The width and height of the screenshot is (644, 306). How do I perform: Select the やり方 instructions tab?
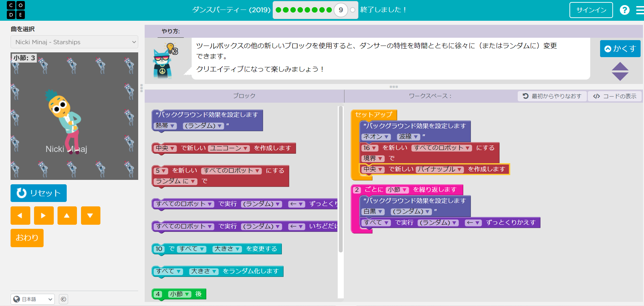tap(171, 31)
